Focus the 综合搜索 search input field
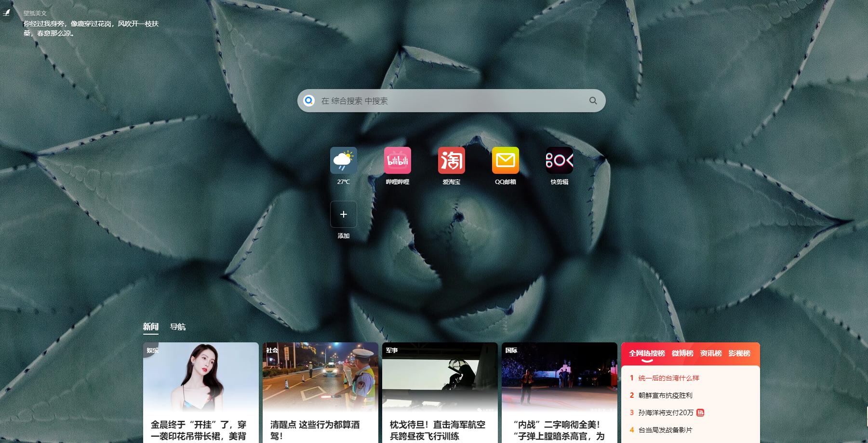868x443 pixels. point(452,101)
